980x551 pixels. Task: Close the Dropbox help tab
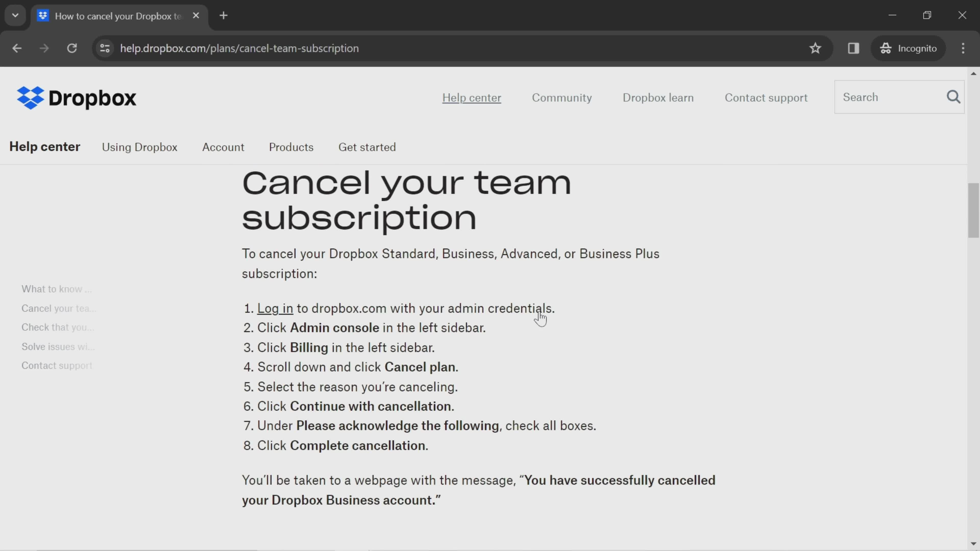tap(196, 16)
